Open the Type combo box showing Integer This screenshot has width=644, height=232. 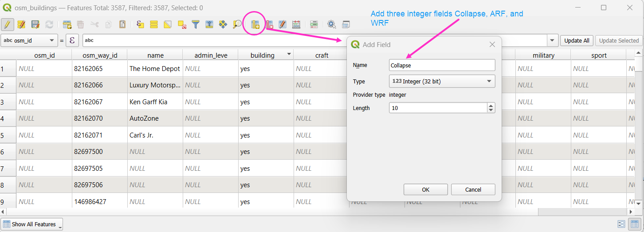[x=442, y=81]
